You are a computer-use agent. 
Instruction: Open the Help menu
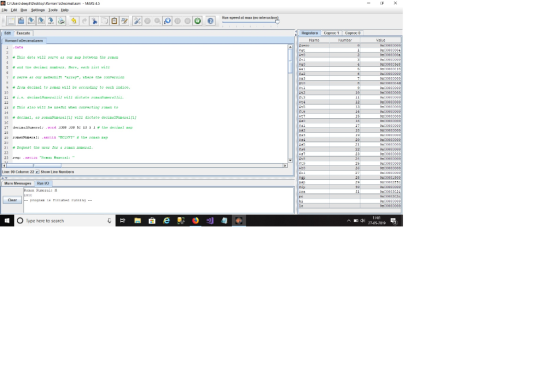click(65, 10)
